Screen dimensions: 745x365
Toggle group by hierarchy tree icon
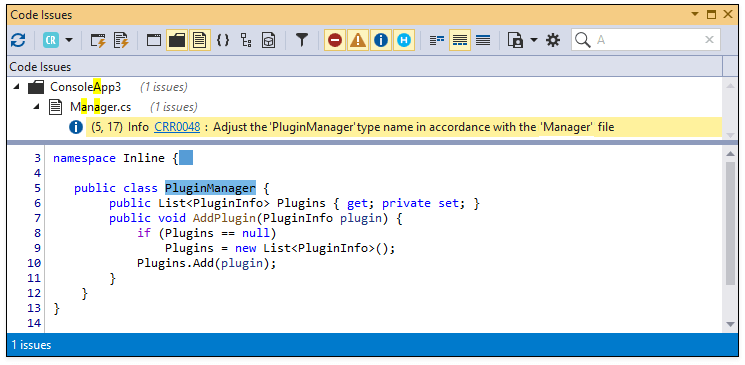click(x=246, y=40)
